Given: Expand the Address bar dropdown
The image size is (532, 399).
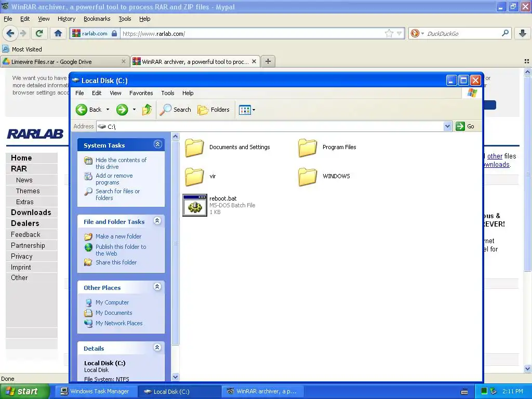Looking at the screenshot, I should tap(447, 126).
